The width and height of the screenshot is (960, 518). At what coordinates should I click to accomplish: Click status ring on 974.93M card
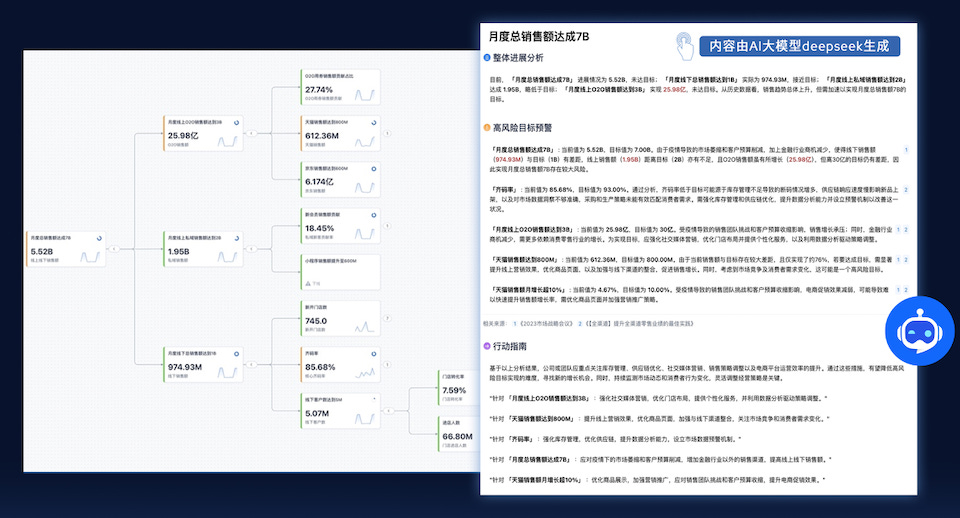click(236, 354)
